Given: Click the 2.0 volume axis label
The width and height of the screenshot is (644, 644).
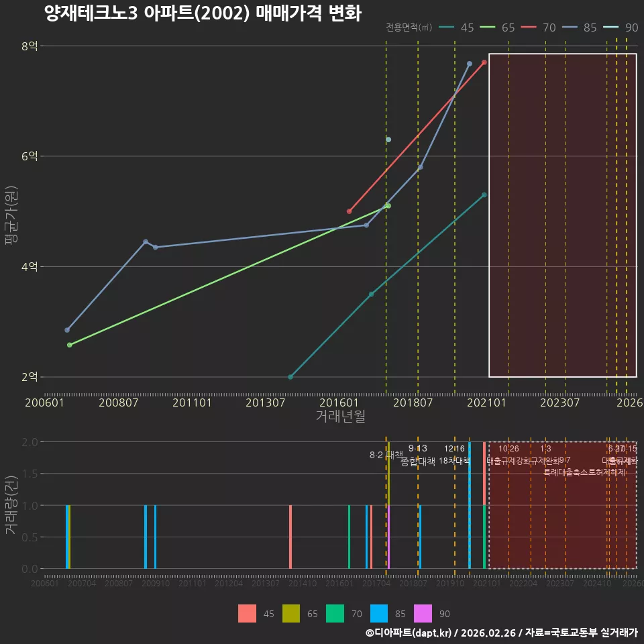Looking at the screenshot, I should [x=30, y=442].
